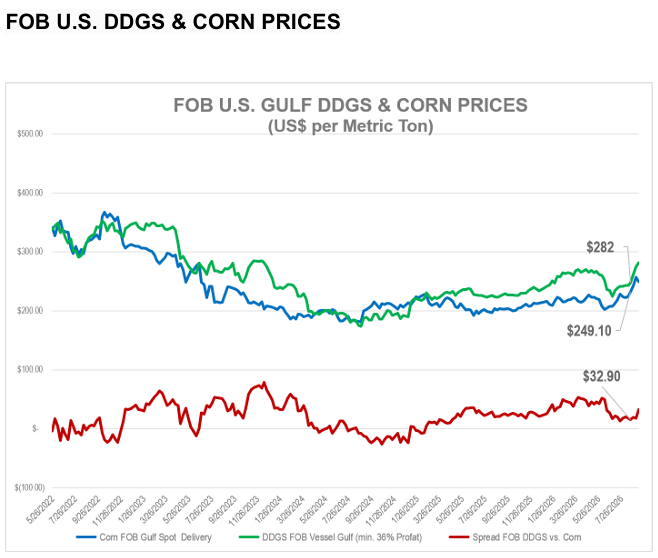This screenshot has width=658, height=558.
Task: Click the red Spread FOB DDGS legend swatch
Action: coord(459,537)
